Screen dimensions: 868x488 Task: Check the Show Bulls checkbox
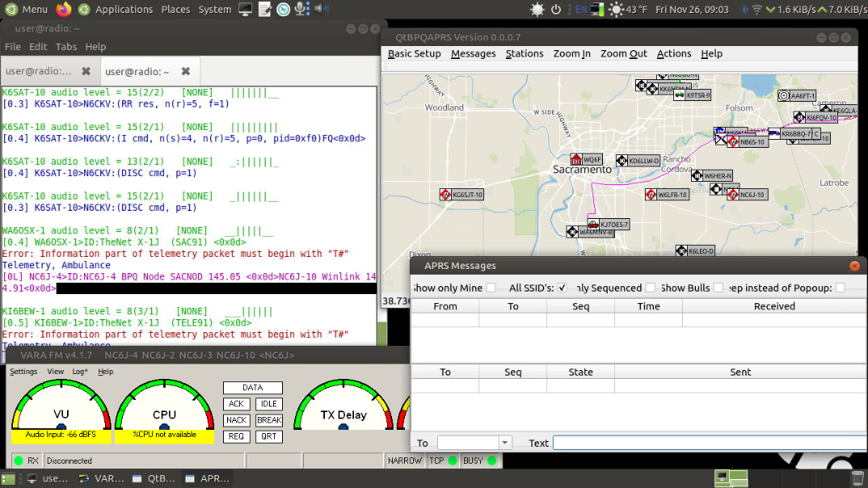click(x=715, y=287)
